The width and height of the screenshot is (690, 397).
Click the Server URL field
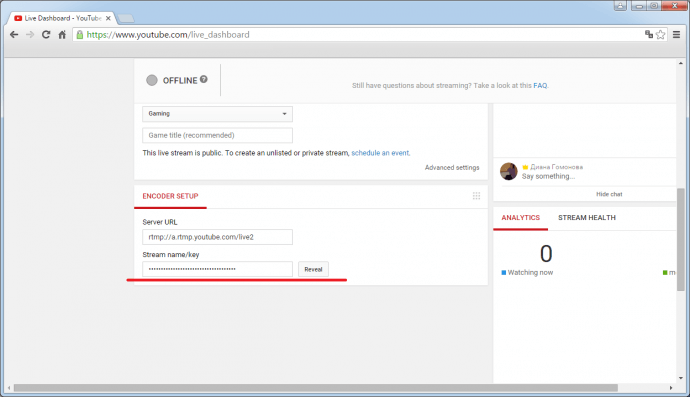click(217, 237)
